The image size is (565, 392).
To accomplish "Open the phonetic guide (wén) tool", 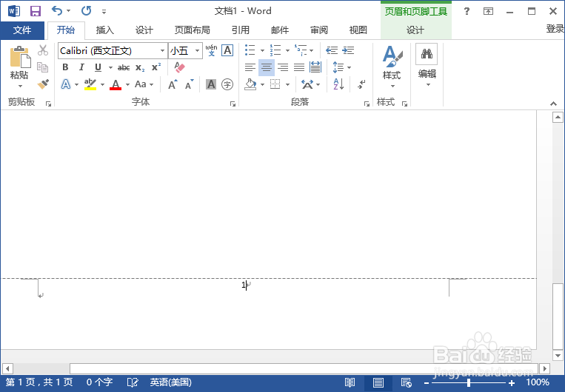I will coord(211,50).
